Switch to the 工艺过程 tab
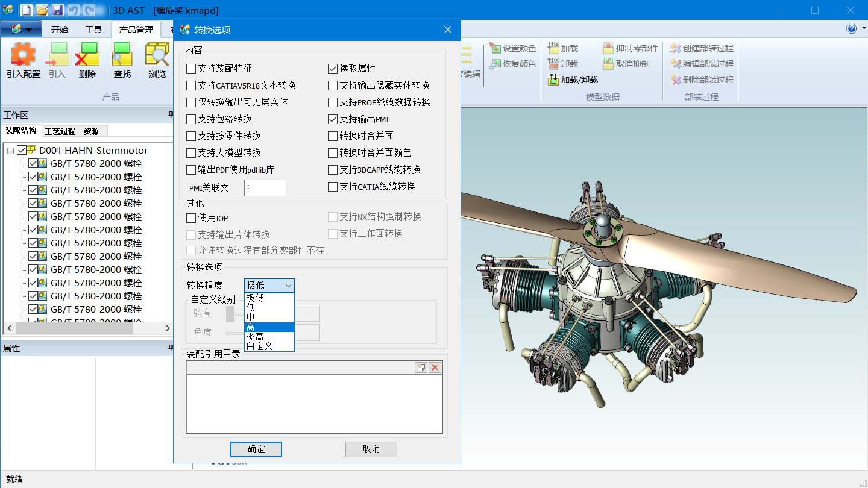Screen dimensions: 868x488 pos(60,131)
